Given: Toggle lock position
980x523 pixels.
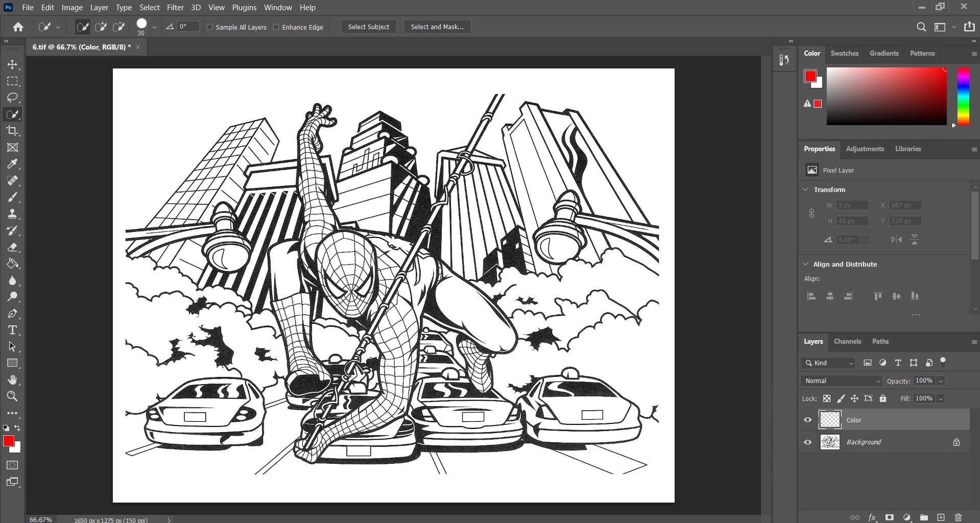Looking at the screenshot, I should [x=854, y=398].
